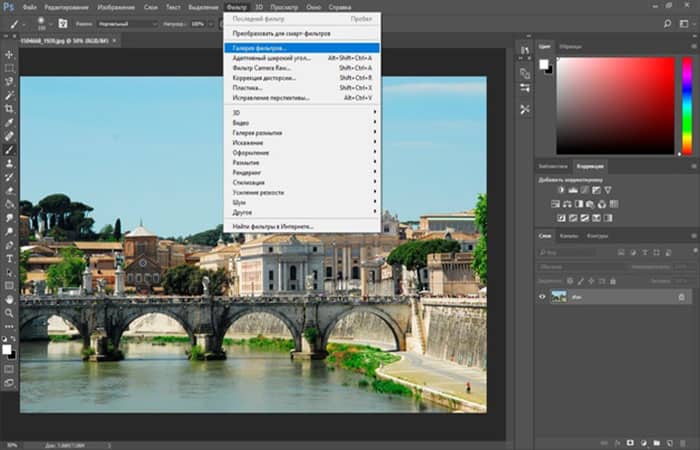Toggle lock position icon
Viewport: 700px width, 450px height.
tap(591, 281)
